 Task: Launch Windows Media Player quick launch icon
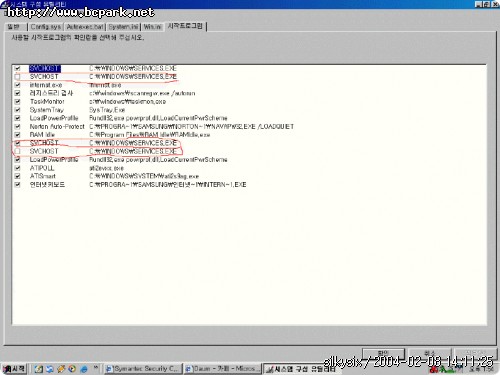tap(72, 369)
